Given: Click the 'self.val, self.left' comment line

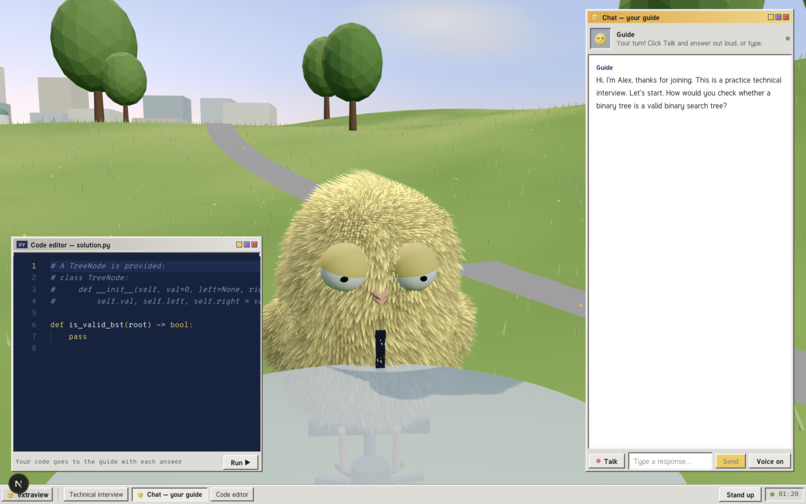Looking at the screenshot, I should click(x=155, y=301).
